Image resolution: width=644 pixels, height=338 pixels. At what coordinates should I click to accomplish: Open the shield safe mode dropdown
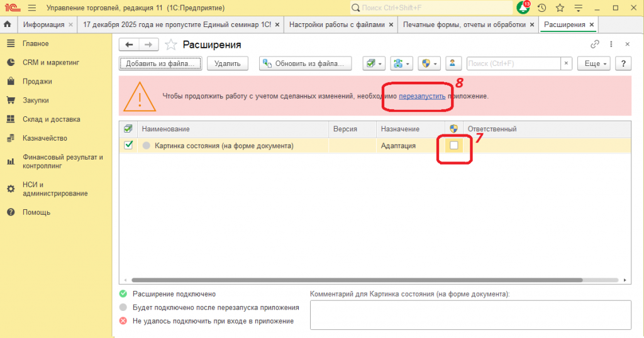429,63
